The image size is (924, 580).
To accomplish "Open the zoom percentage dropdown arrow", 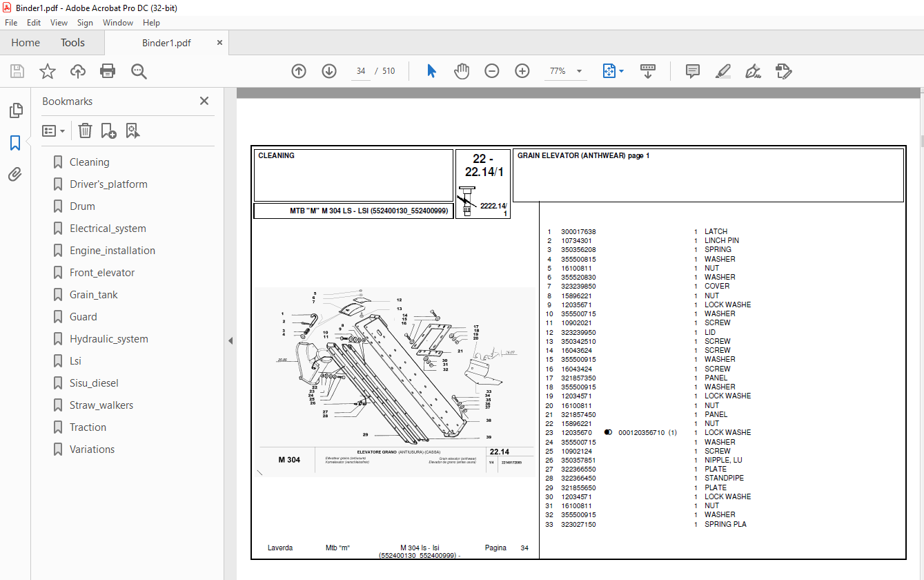I will click(x=579, y=71).
